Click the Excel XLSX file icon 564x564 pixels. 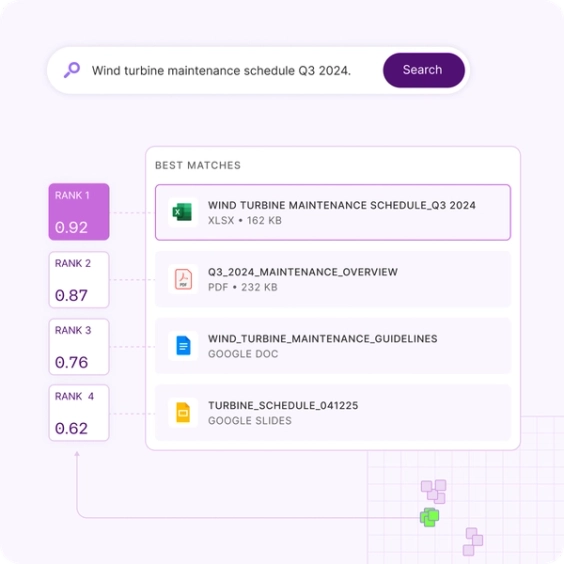(183, 212)
